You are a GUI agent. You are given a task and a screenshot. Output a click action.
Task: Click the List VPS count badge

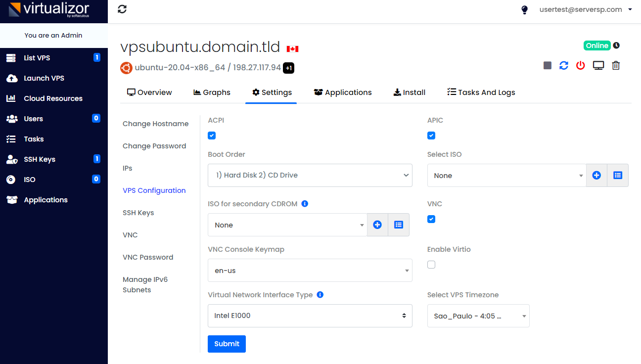point(96,57)
